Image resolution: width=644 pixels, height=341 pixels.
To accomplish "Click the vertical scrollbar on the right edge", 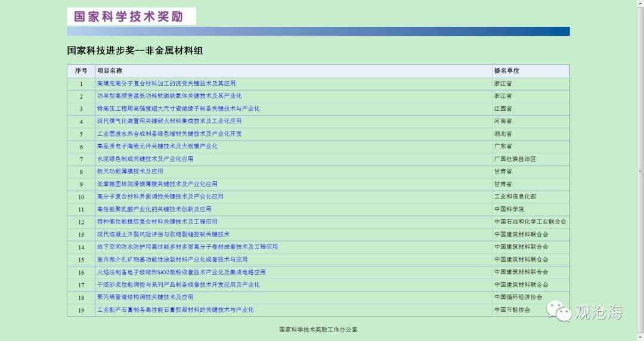I will pos(640,170).
